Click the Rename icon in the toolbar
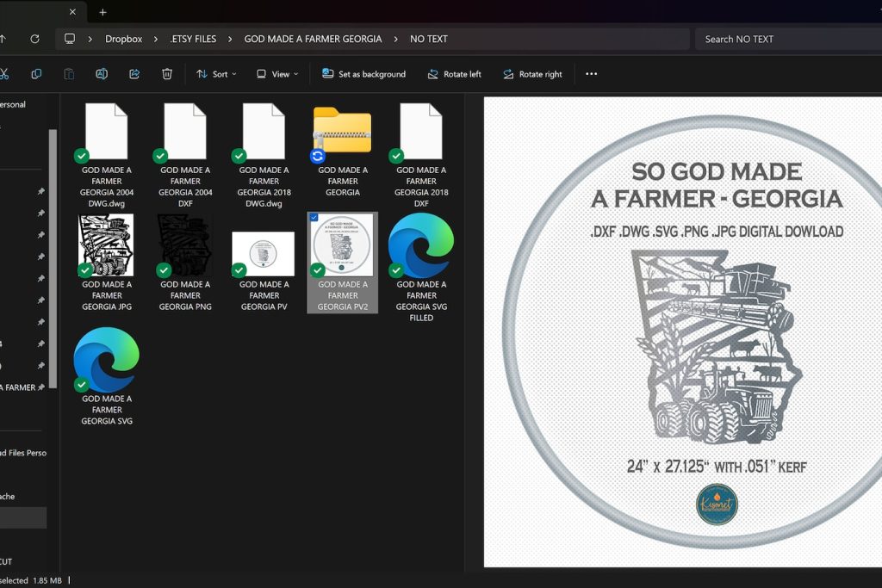The image size is (882, 588). pyautogui.click(x=102, y=74)
